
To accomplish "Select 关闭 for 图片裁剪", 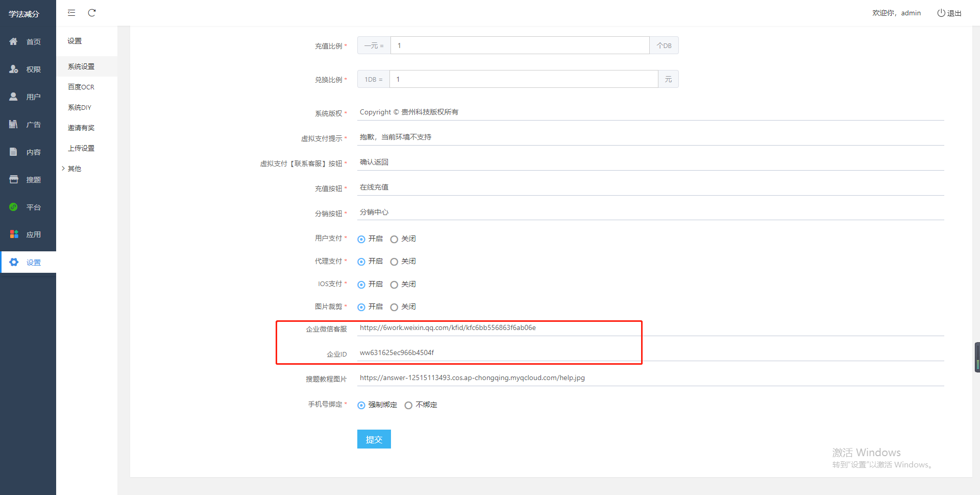I will click(394, 307).
